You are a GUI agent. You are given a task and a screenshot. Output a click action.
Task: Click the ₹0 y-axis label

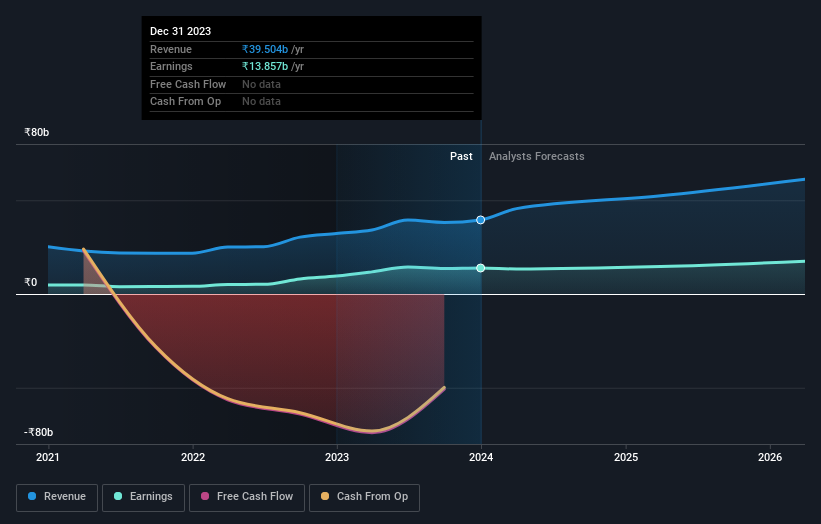click(31, 282)
